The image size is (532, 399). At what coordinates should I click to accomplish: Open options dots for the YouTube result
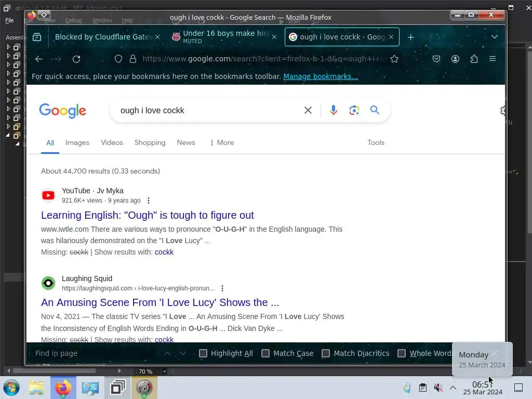point(148,201)
